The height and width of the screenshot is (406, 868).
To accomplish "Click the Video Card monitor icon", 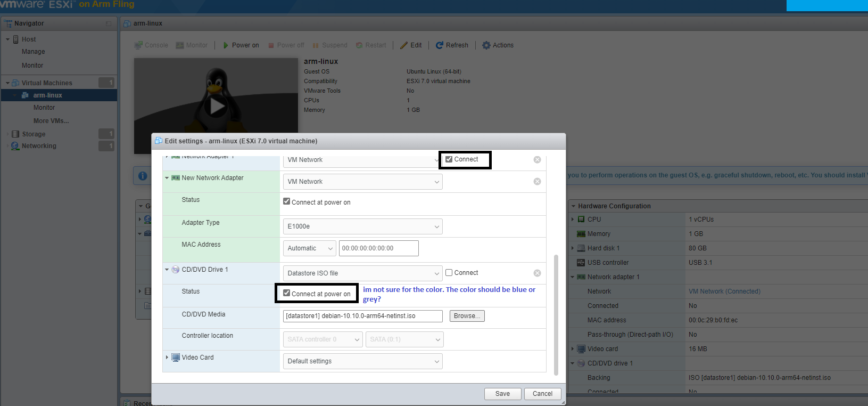I will [x=176, y=358].
